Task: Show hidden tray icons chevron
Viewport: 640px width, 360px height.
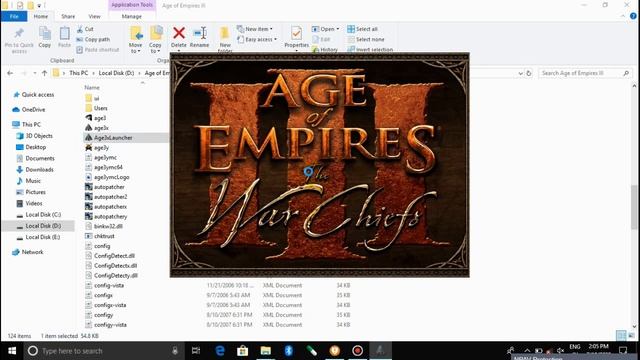Action: 527,350
